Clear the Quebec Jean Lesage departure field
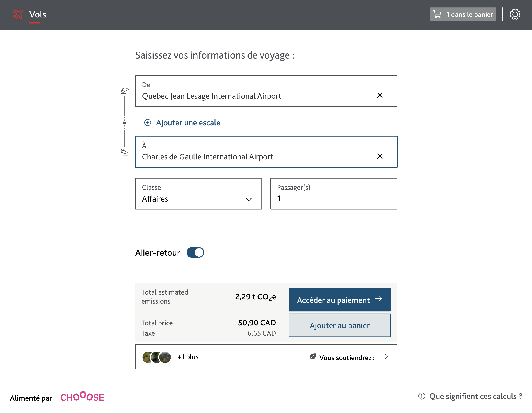This screenshot has height=414, width=532. pyautogui.click(x=380, y=95)
